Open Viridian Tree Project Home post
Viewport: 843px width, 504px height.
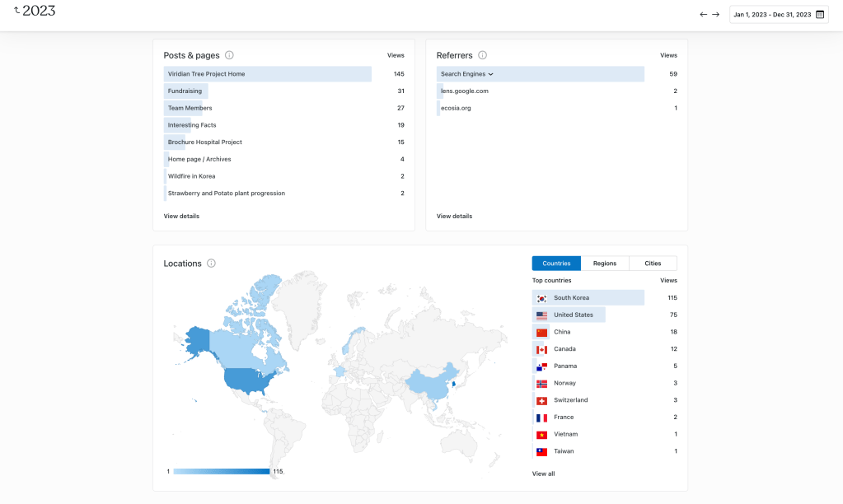click(x=206, y=74)
